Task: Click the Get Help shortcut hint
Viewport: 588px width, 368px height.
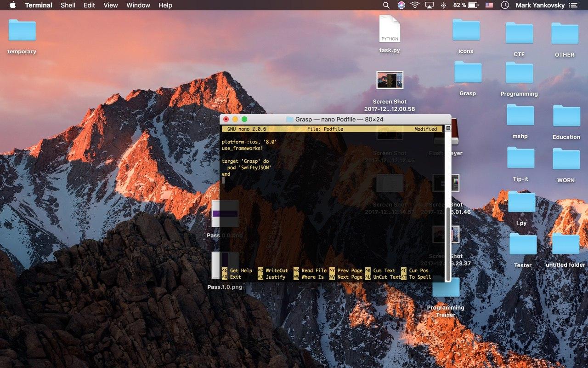Action: [237, 270]
